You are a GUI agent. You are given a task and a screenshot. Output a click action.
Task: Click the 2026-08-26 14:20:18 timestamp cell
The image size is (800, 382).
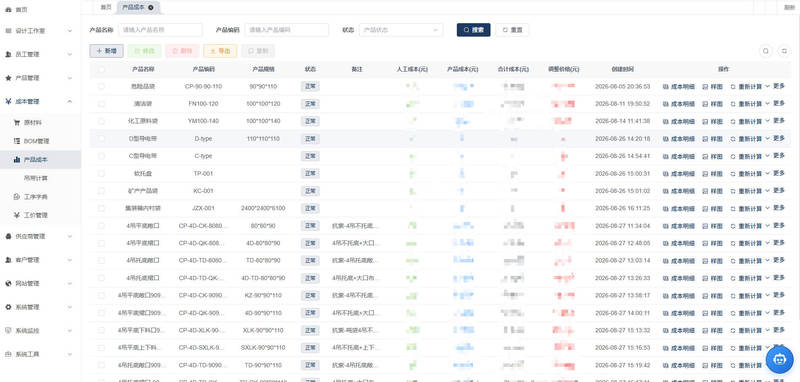622,139
